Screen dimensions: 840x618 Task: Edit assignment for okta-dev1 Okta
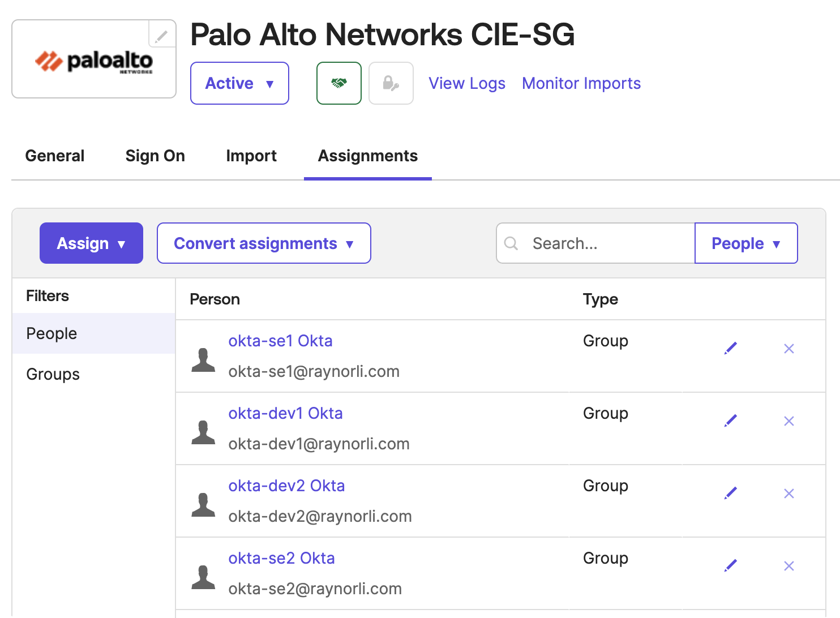click(x=731, y=420)
